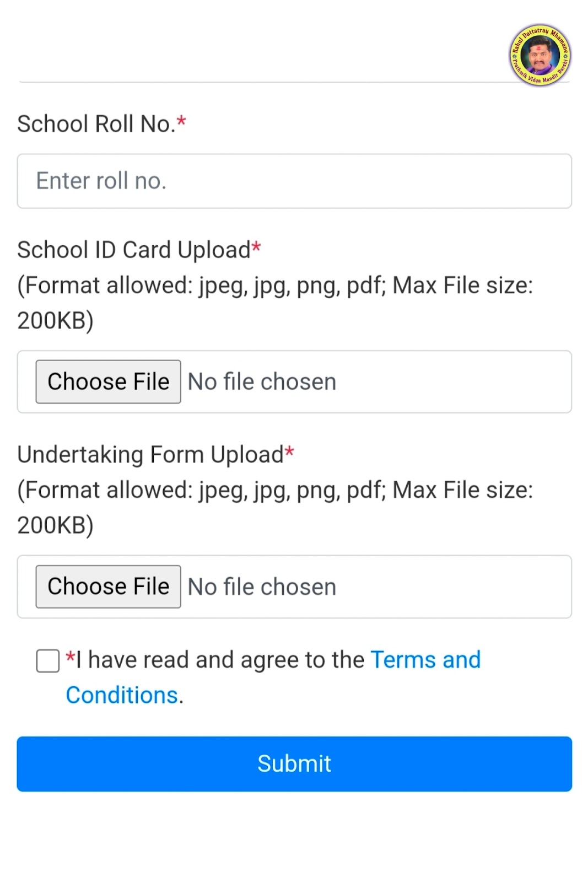This screenshot has height=882, width=588.
Task: Tick the agree to Terms checkbox
Action: click(x=48, y=660)
